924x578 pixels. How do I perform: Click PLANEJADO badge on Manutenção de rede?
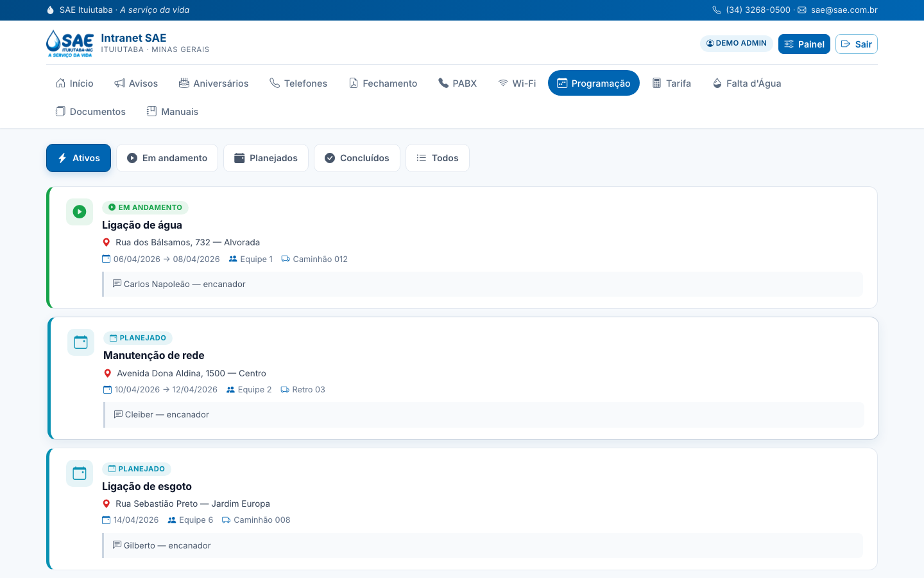pyautogui.click(x=138, y=338)
